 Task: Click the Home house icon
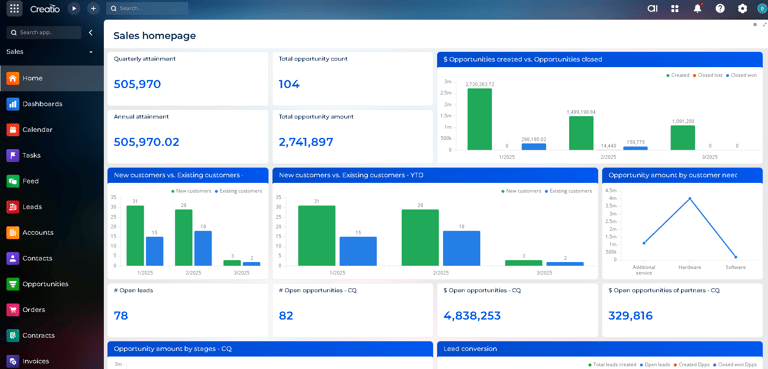click(13, 78)
